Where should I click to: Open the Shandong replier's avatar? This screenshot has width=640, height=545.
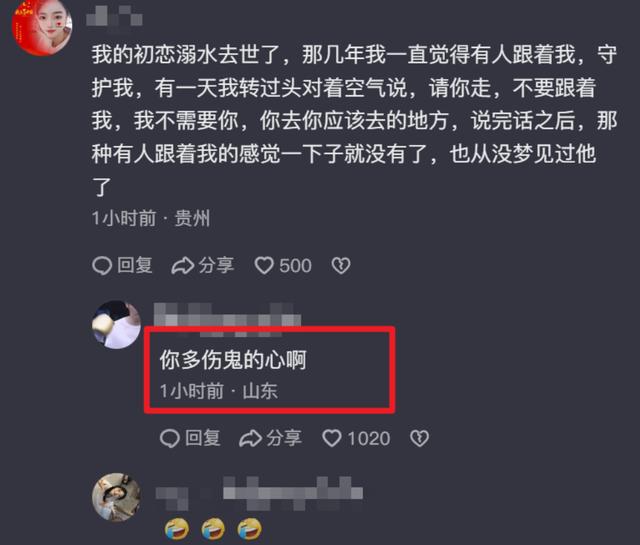pos(117,325)
